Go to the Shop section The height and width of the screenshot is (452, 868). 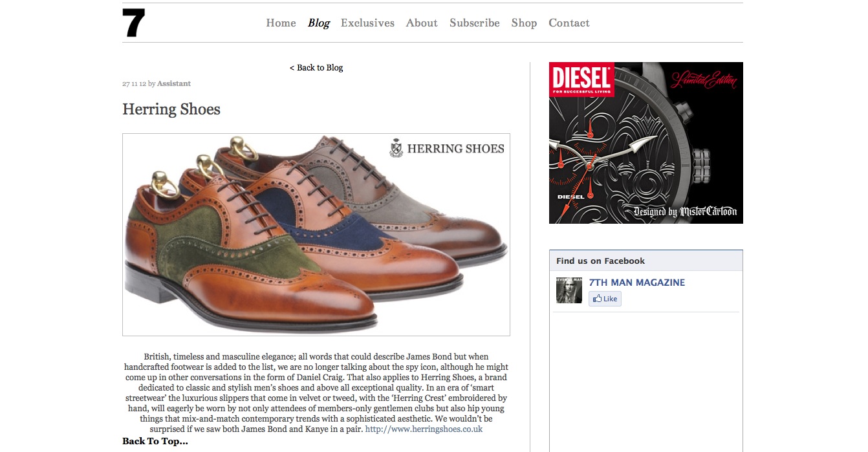[524, 23]
